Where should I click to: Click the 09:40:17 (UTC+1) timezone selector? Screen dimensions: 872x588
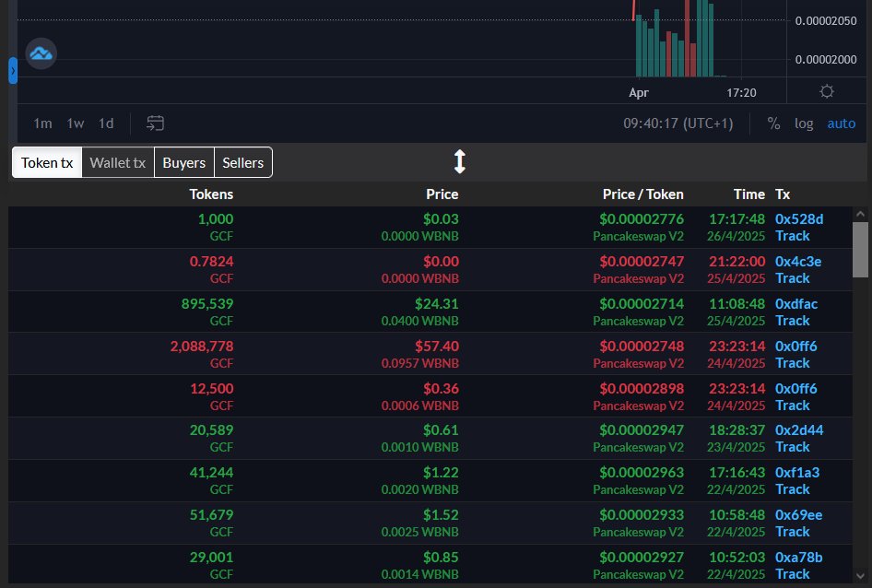[x=678, y=123]
